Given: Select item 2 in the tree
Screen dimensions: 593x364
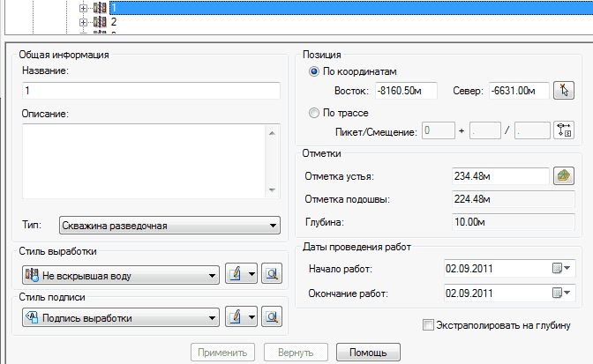Looking at the screenshot, I should point(115,21).
